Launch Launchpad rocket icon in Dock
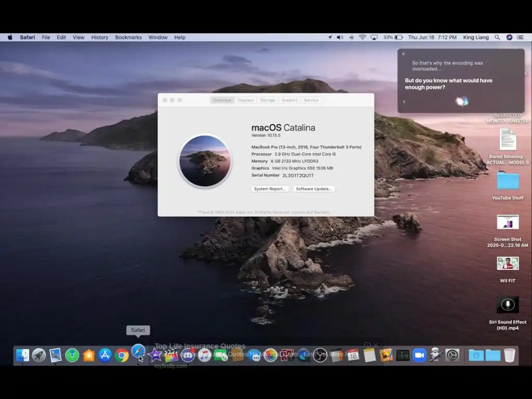The height and width of the screenshot is (399, 532). (39, 355)
